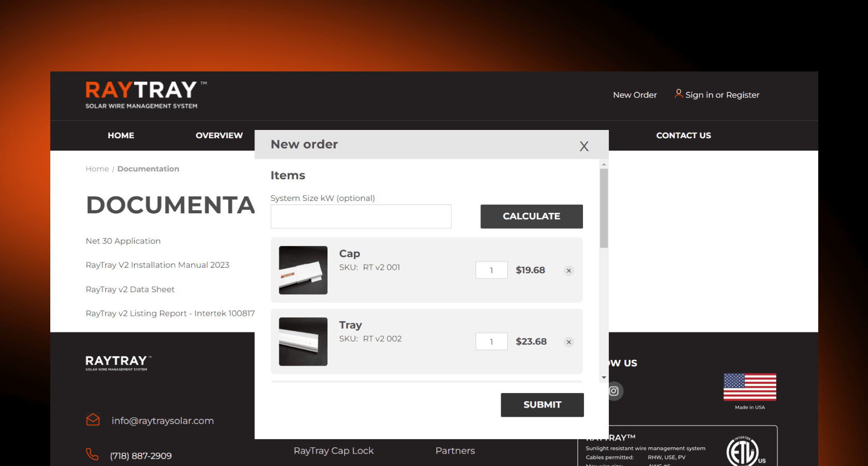Click the Cap quantity field
Screen dimensions: 868x466
coord(491,270)
